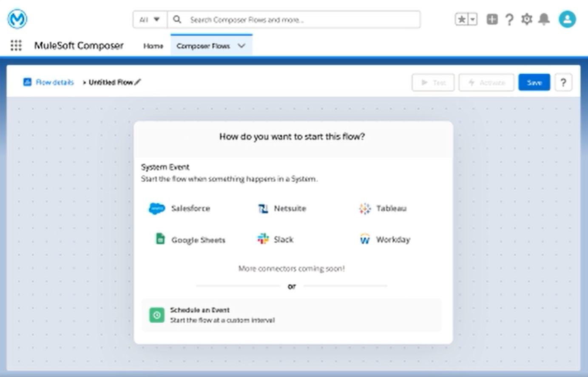588x377 pixels.
Task: Click the search magnifier icon
Action: (x=177, y=20)
